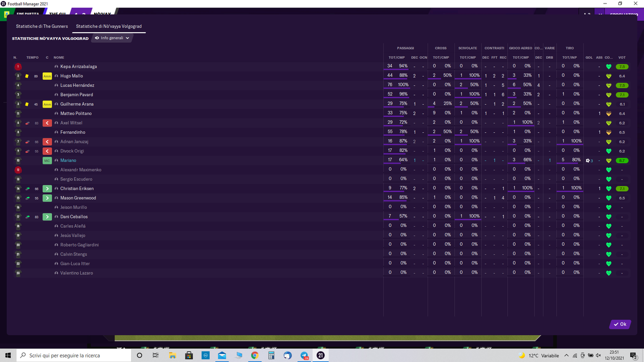This screenshot has height=362, width=644.
Task: Click the GIOCO AEREO group header
Action: point(520,48)
